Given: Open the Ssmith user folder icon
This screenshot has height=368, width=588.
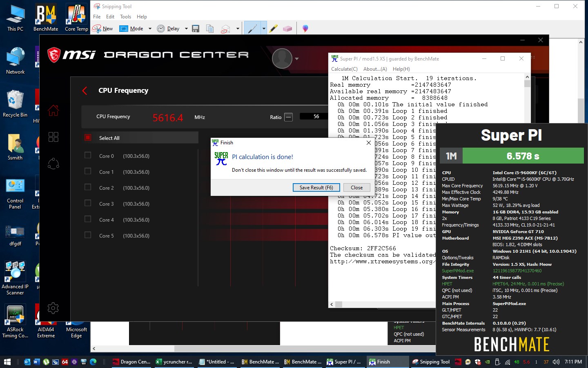Looking at the screenshot, I should click(15, 146).
